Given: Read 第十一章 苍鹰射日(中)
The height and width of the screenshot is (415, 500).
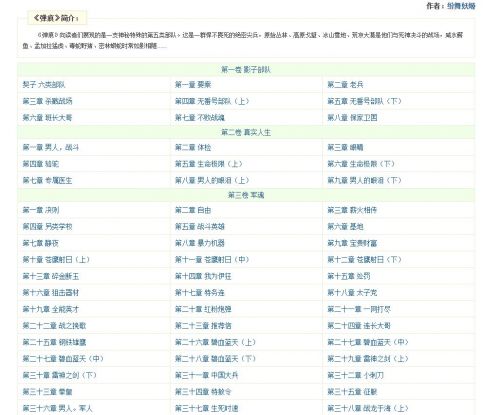Looking at the screenshot, I should pyautogui.click(x=212, y=260).
